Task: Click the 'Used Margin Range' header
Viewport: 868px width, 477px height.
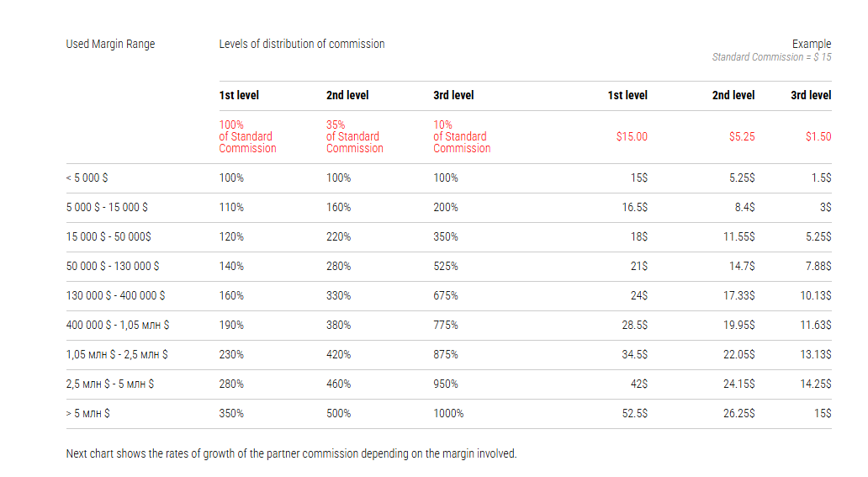Action: point(110,44)
